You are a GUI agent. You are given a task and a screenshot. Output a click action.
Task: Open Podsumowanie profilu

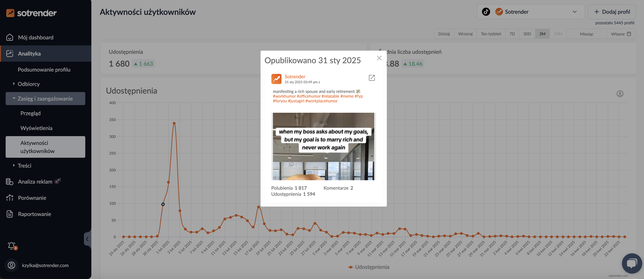pyautogui.click(x=44, y=70)
